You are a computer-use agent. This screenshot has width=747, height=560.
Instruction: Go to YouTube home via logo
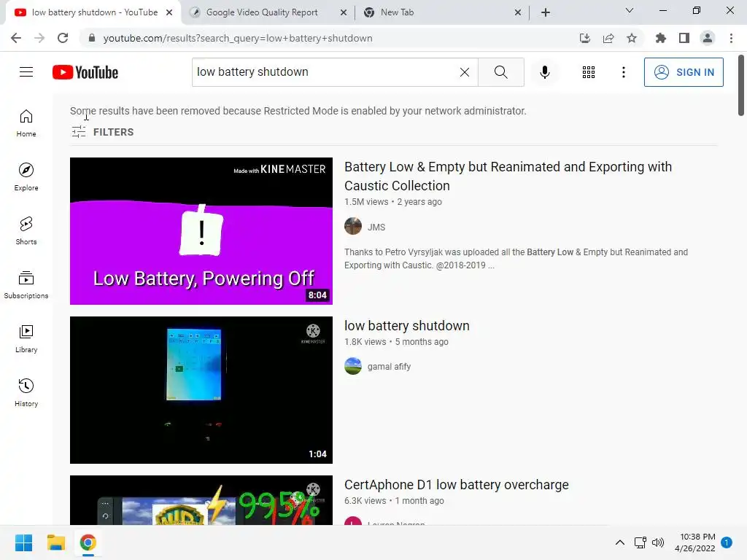[x=85, y=72]
